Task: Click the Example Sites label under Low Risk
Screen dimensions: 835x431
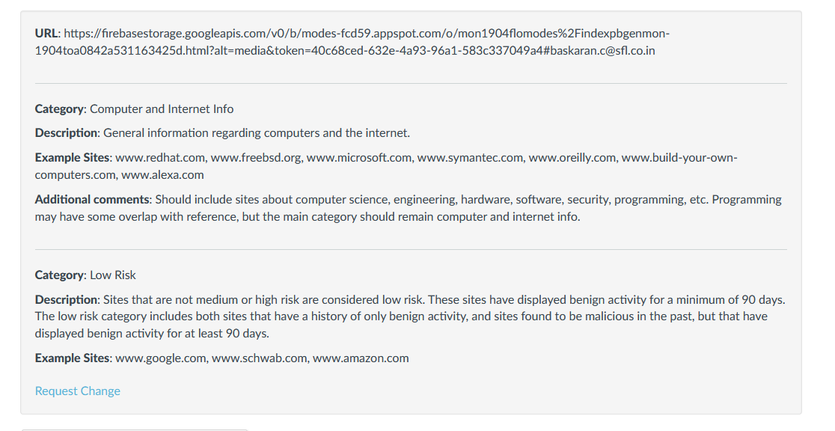Action: (73, 358)
